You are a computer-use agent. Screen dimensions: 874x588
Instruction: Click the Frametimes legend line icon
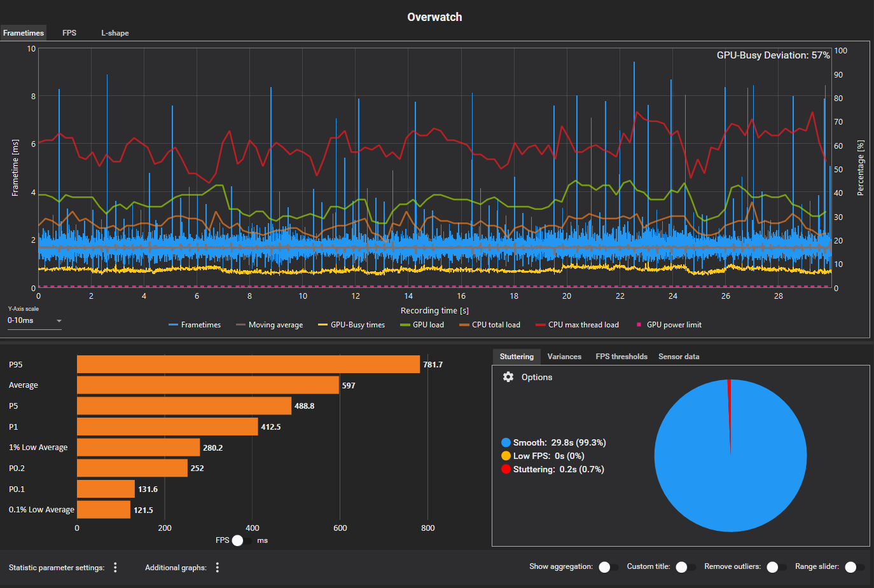pos(173,325)
